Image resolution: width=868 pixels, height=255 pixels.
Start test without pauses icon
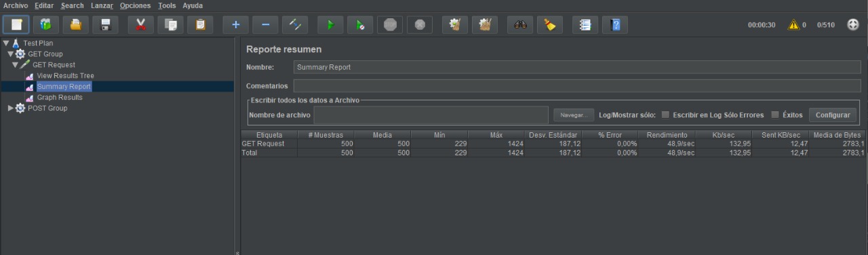pyautogui.click(x=360, y=24)
